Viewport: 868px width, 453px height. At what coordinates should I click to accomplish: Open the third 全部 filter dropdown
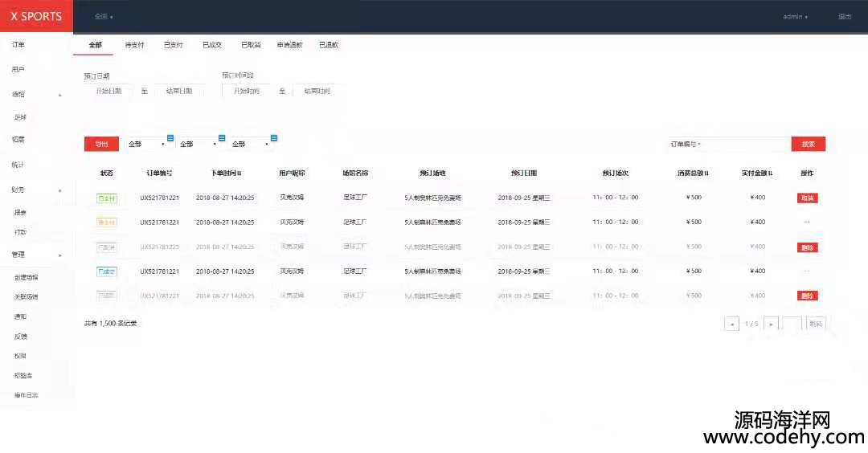click(x=250, y=144)
